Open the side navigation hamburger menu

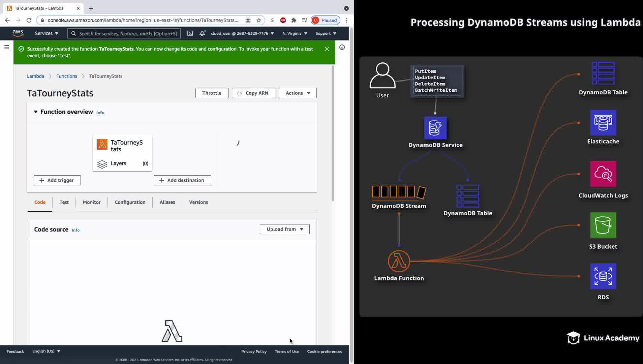click(x=6, y=48)
